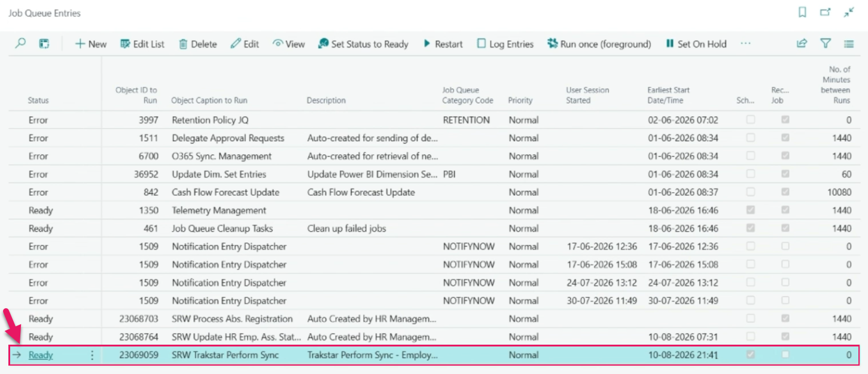Open page in new window icon
This screenshot has width=868, height=374.
tap(826, 13)
